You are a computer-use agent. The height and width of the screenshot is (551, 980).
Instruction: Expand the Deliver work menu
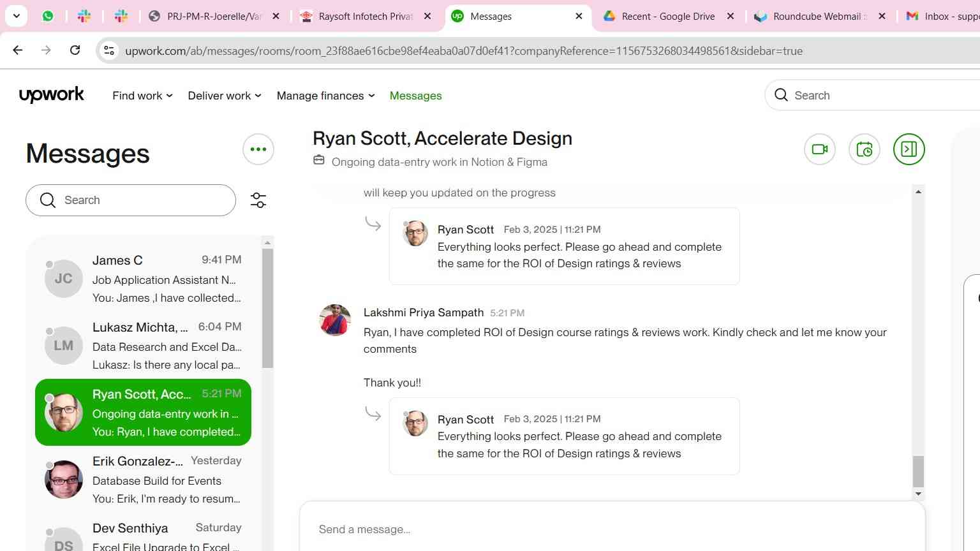click(225, 96)
